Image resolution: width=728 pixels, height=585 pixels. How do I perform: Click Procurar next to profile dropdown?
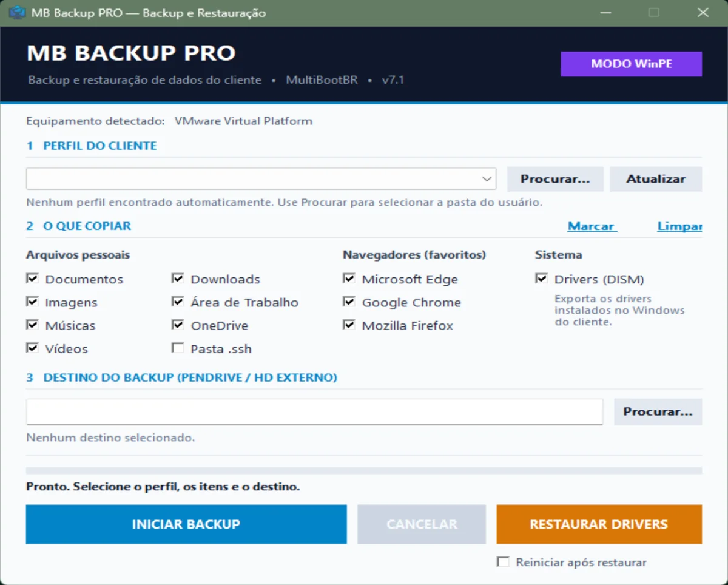(555, 179)
